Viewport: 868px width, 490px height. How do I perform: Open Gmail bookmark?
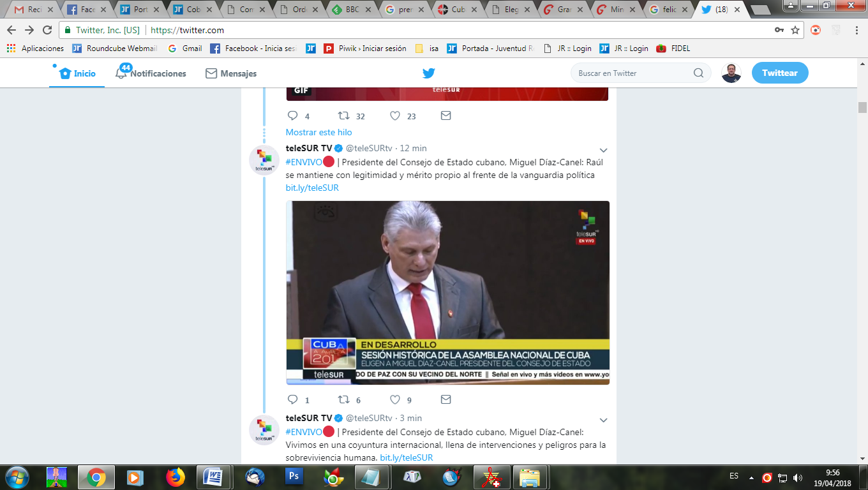[x=184, y=48]
